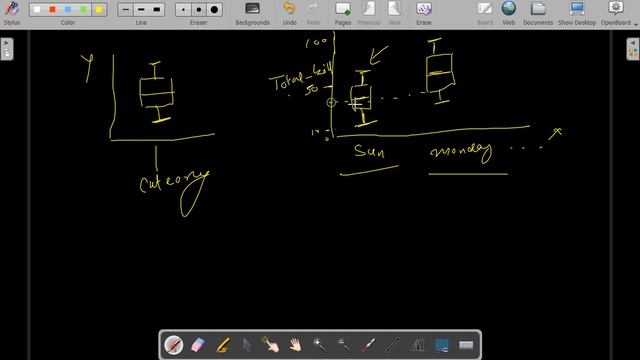The width and height of the screenshot is (640, 360).
Task: Expand the right library panel
Action: tap(633, 49)
